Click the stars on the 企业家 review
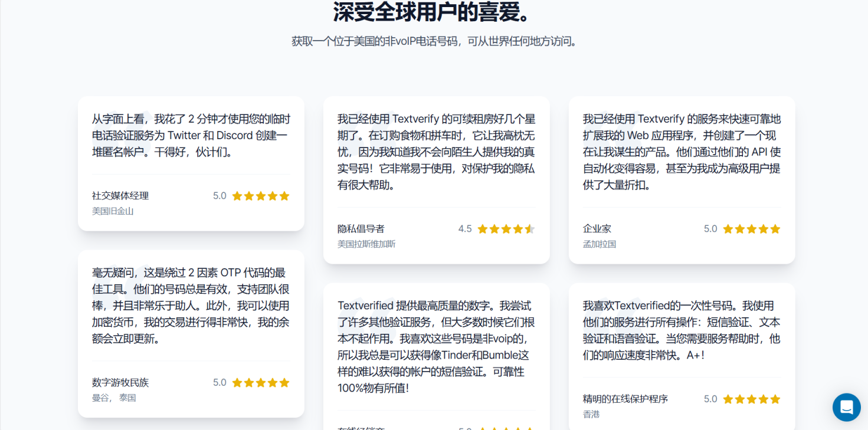Image resolution: width=868 pixels, height=430 pixels. 751,229
